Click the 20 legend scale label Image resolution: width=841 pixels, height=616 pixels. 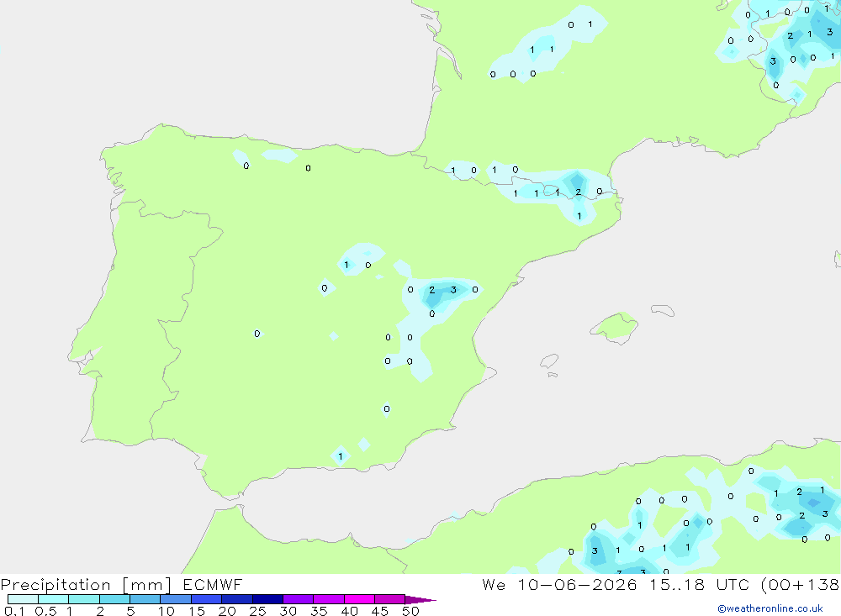coord(227,611)
